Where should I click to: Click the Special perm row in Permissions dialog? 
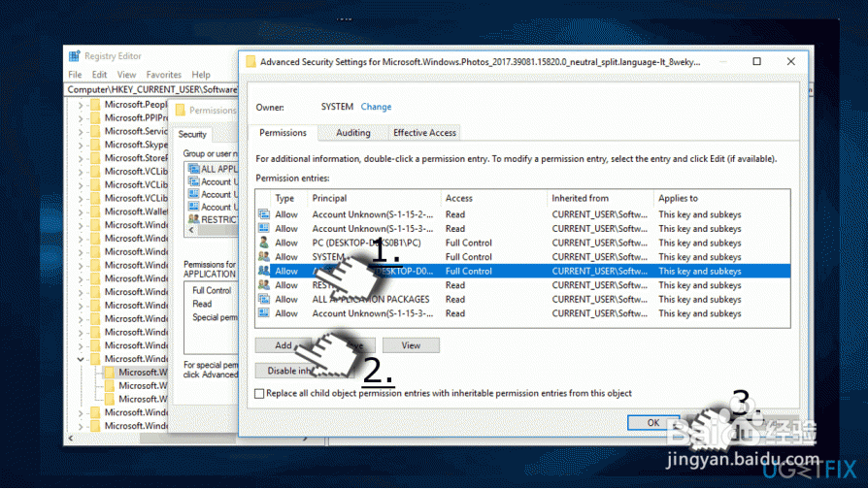(x=214, y=317)
